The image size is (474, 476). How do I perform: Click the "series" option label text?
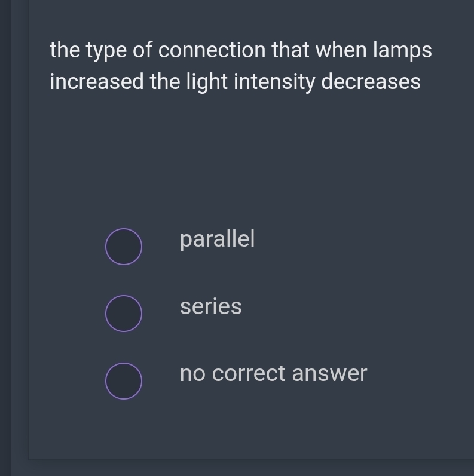(210, 306)
